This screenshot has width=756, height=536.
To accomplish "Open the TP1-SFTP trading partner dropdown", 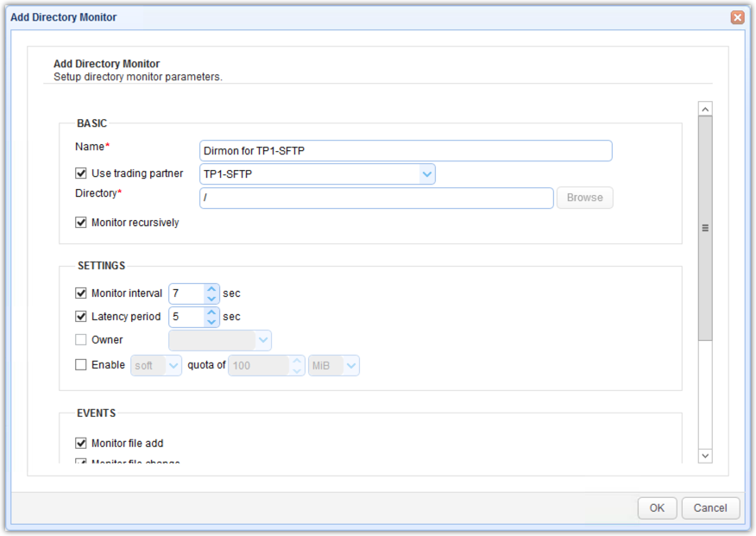I will point(426,173).
